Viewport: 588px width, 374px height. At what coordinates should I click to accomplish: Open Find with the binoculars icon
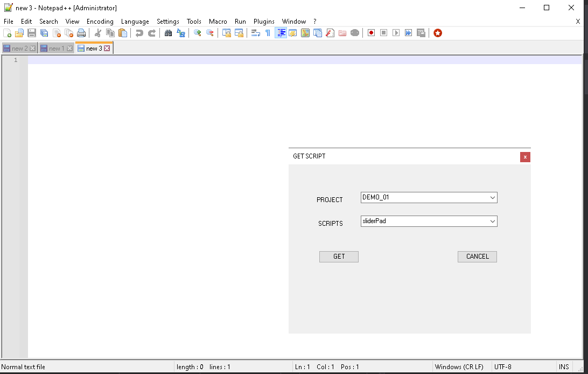(169, 33)
